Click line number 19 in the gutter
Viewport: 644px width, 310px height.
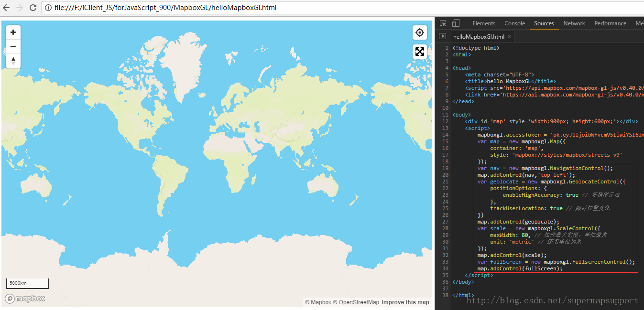point(446,168)
